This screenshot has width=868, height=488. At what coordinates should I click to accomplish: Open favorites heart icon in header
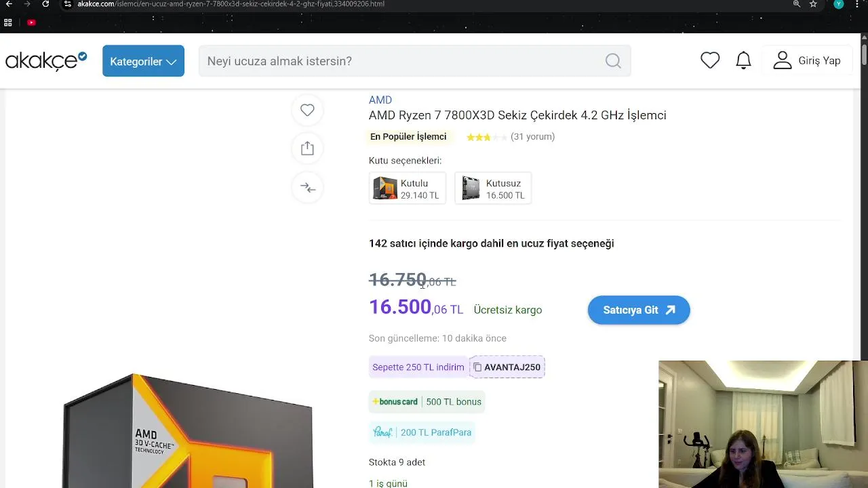710,60
